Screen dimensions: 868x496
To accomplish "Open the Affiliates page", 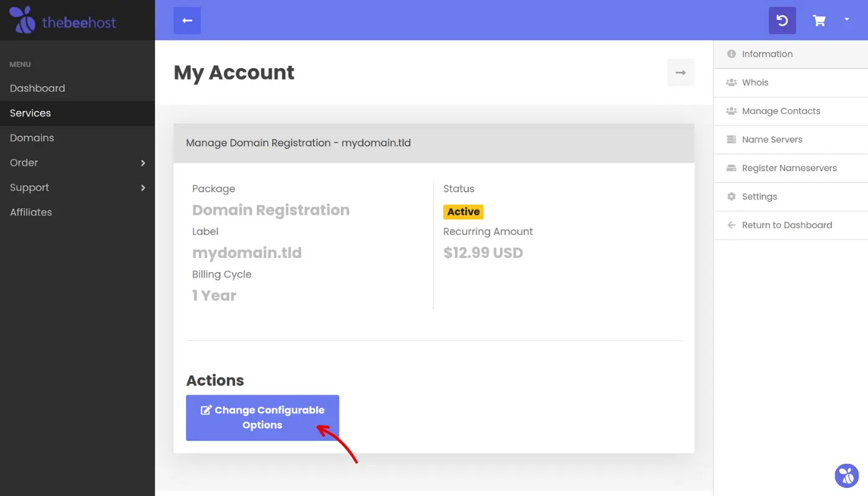I will click(31, 212).
